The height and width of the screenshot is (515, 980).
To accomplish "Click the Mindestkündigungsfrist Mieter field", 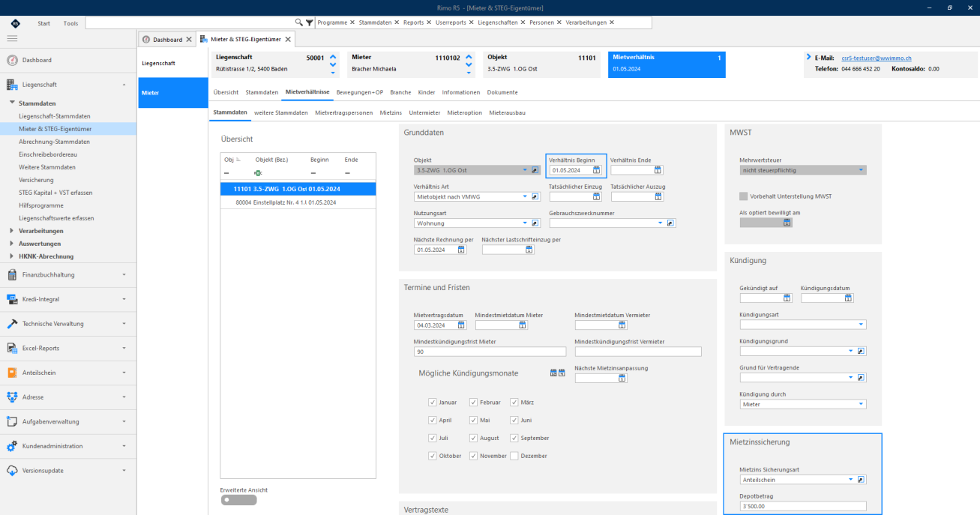I will (490, 352).
